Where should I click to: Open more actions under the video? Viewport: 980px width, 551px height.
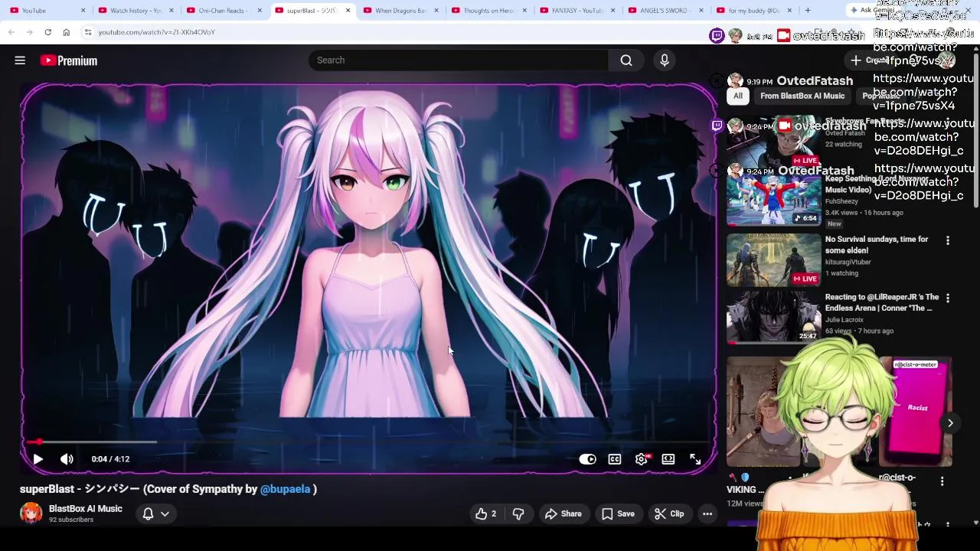tap(707, 514)
